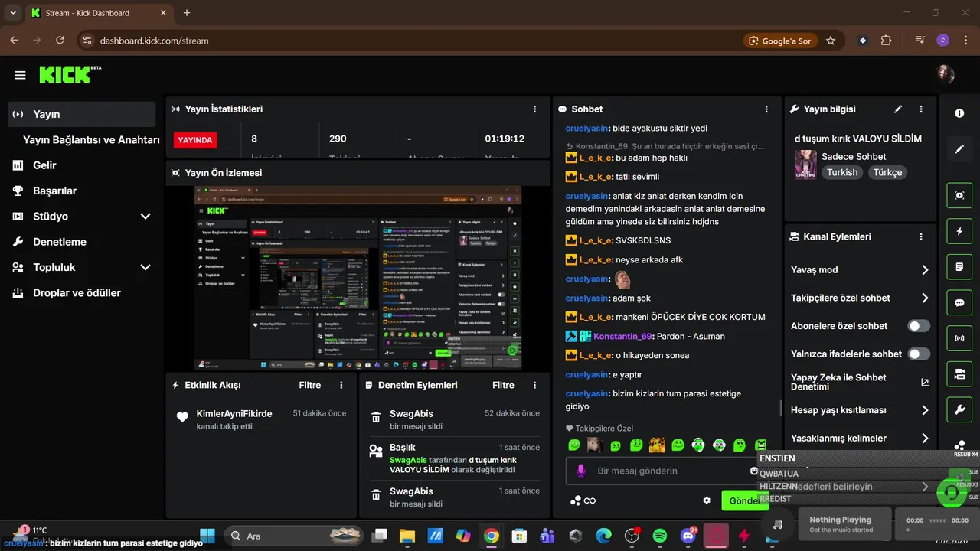Viewport: 980px width, 551px height.
Task: Open three-dot menu of Yayın bilgisi
Action: 921,109
